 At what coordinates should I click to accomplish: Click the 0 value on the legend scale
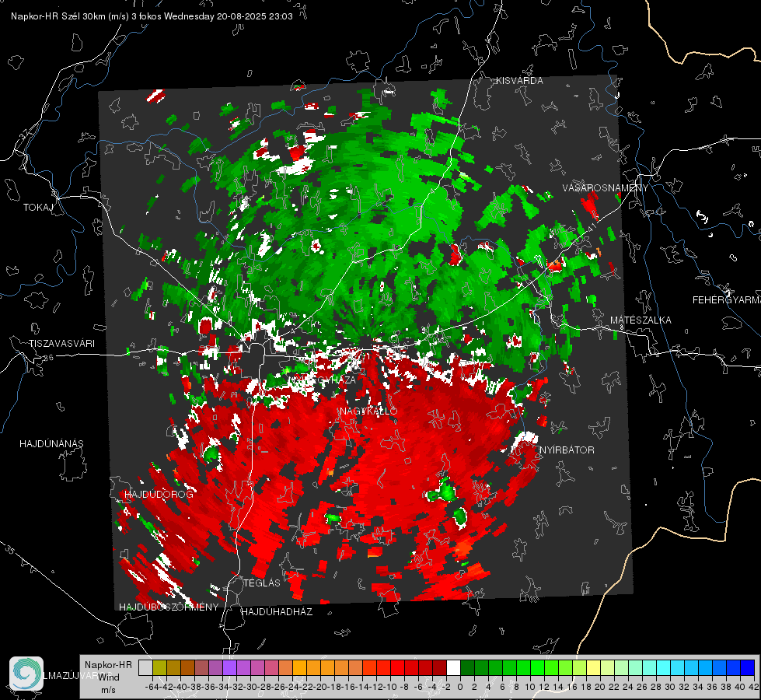pyautogui.click(x=460, y=687)
